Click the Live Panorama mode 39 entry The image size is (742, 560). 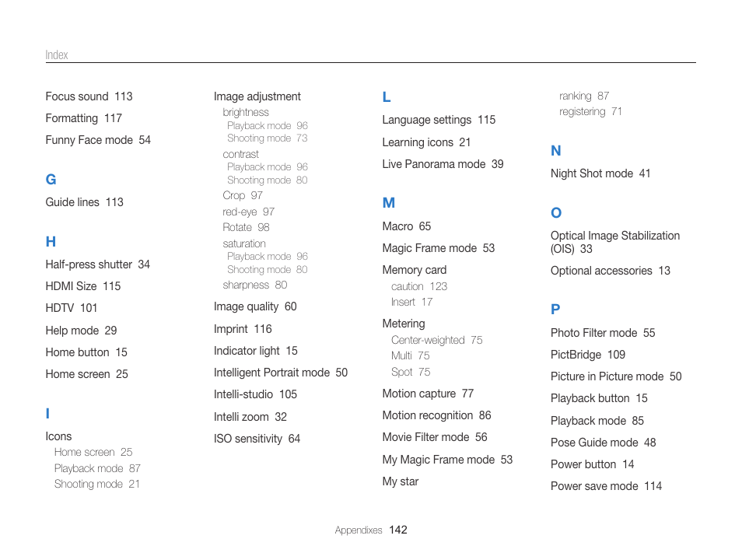pos(443,164)
